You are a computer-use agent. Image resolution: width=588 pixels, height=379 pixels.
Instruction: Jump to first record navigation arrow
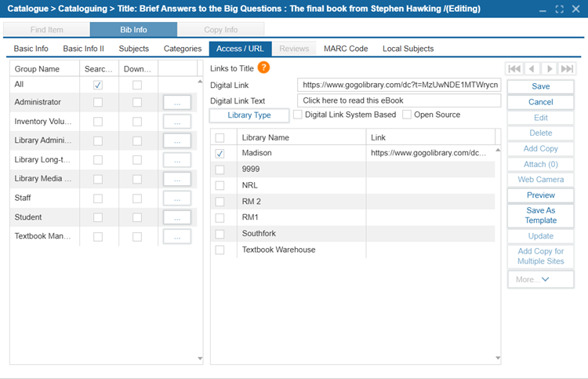coord(514,69)
